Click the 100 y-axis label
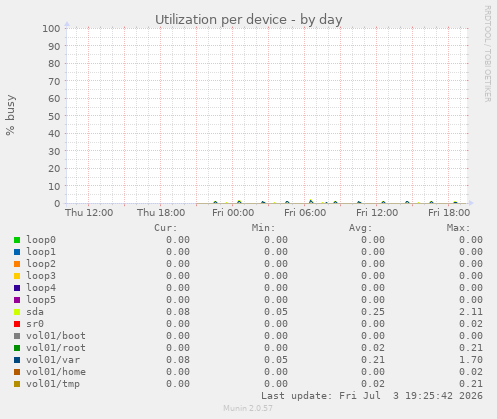 pyautogui.click(x=51, y=29)
